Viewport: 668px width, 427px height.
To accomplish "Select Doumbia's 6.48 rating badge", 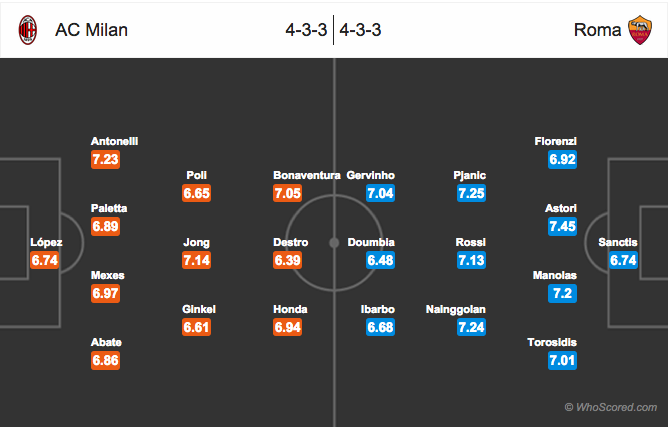I will click(x=380, y=260).
